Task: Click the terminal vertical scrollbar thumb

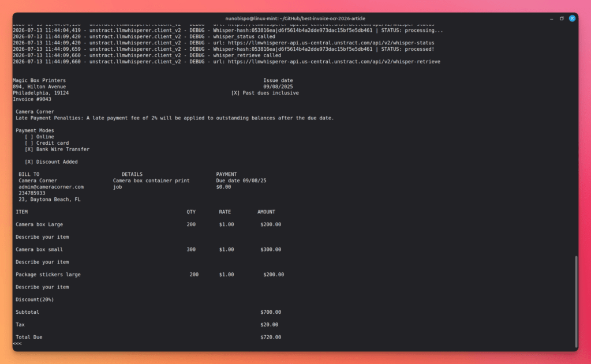Action: click(x=576, y=302)
